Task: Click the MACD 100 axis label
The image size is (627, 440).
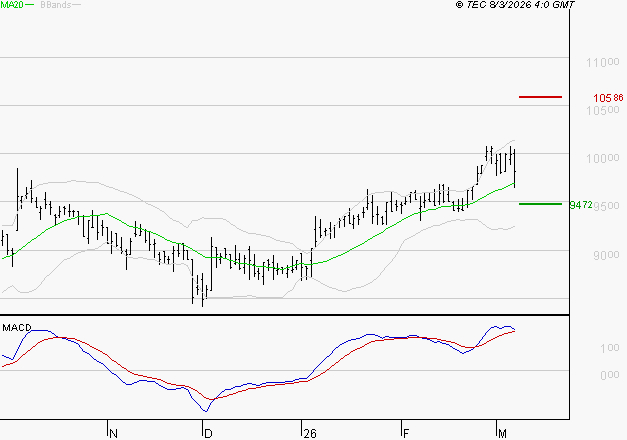Action: [x=610, y=348]
